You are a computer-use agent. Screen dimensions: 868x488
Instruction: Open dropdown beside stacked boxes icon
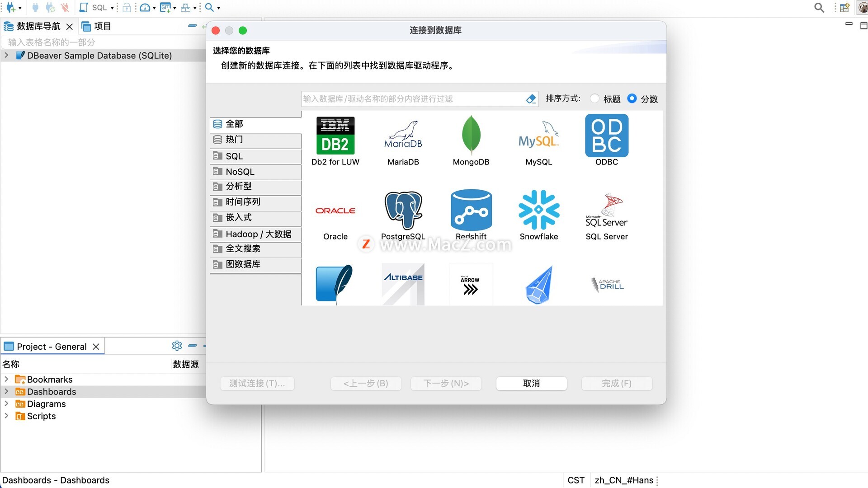click(195, 8)
